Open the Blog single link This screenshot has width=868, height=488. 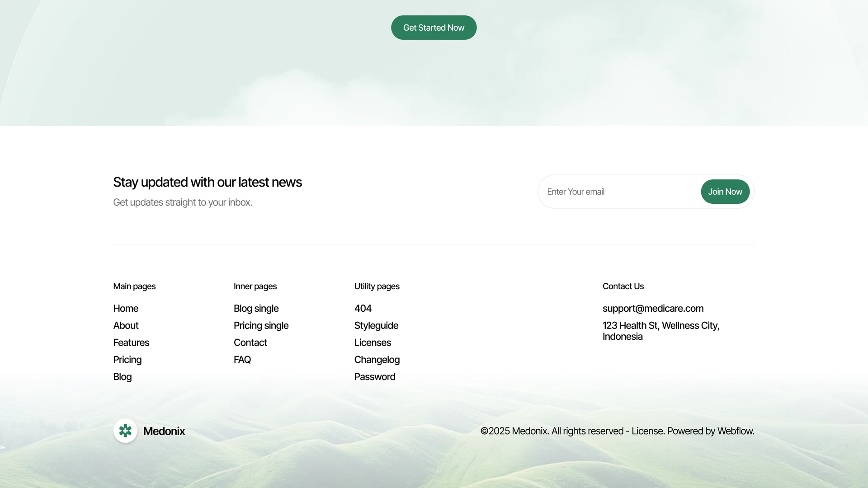pos(256,308)
